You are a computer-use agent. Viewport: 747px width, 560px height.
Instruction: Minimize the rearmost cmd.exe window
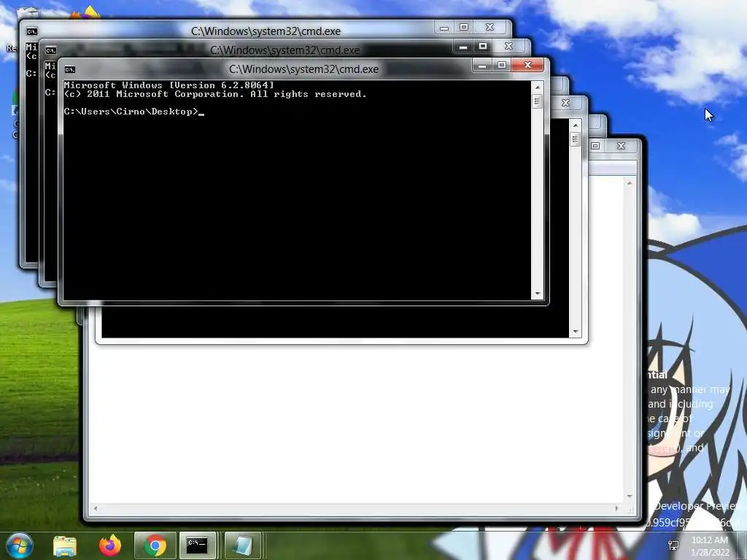click(444, 28)
